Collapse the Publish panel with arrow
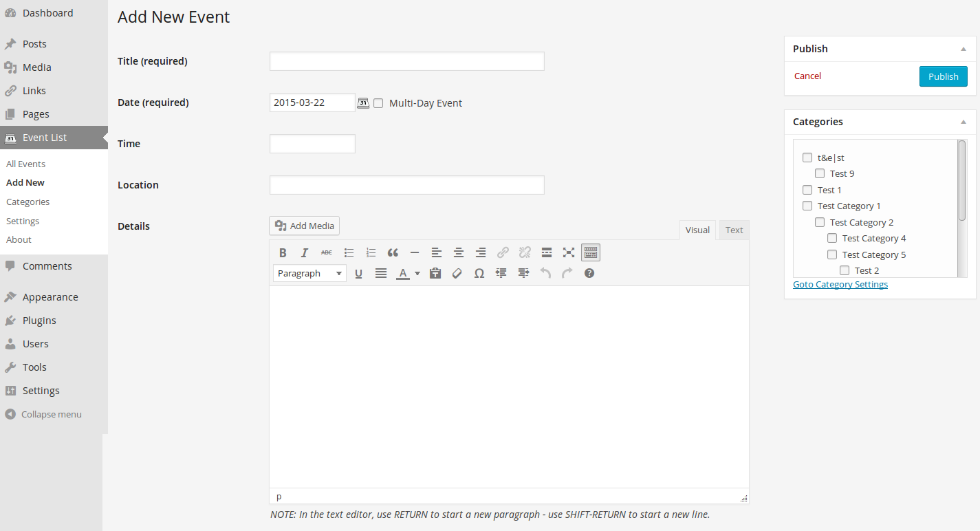Viewport: 980px width, 531px height. click(963, 49)
